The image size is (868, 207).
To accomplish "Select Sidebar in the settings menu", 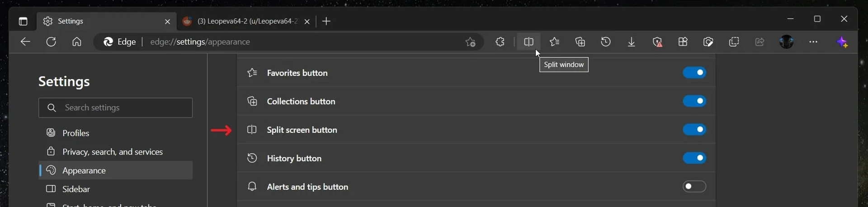I will pyautogui.click(x=116, y=189).
